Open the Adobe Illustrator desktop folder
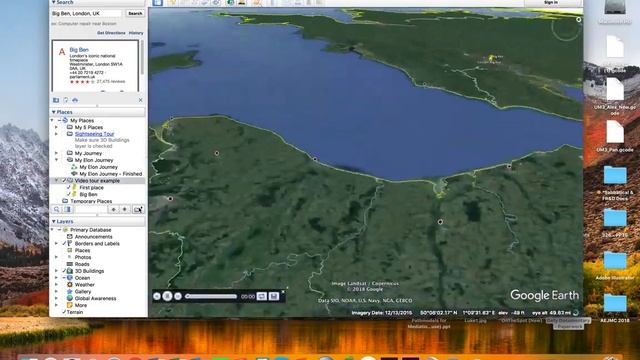640x360 pixels. pyautogui.click(x=615, y=261)
